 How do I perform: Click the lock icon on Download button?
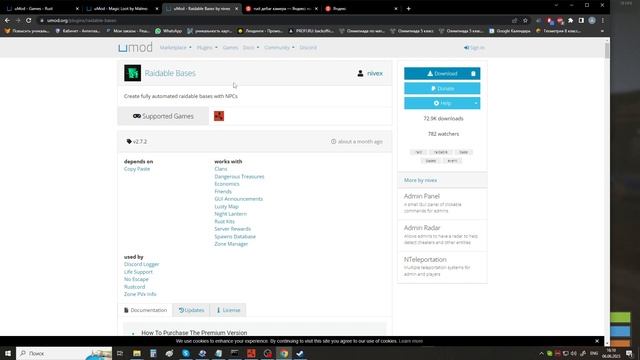pos(473,74)
